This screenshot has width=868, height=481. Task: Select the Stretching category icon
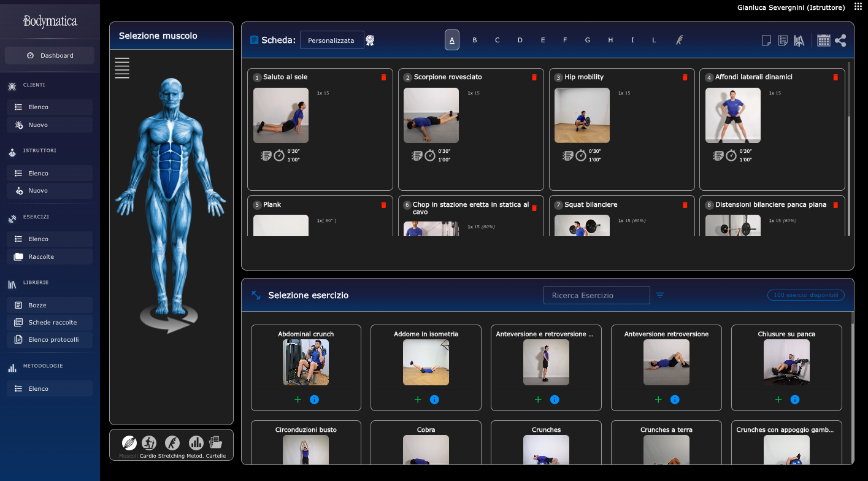(x=172, y=443)
